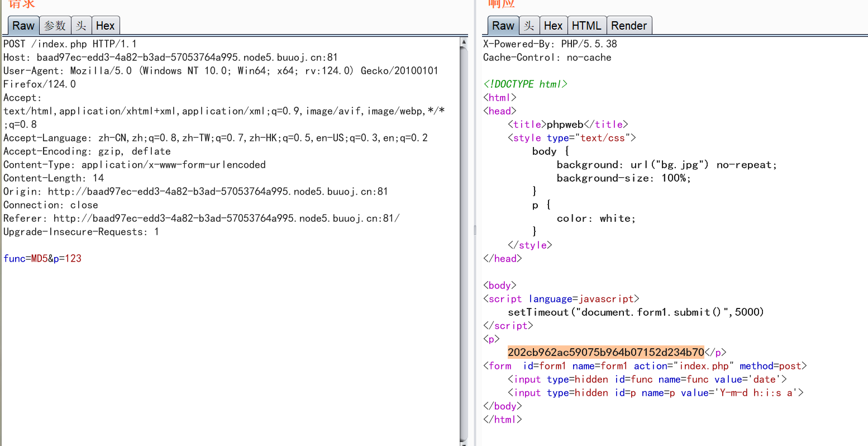This screenshot has width=868, height=446.
Task: Click the Referer header line
Action: (202, 219)
